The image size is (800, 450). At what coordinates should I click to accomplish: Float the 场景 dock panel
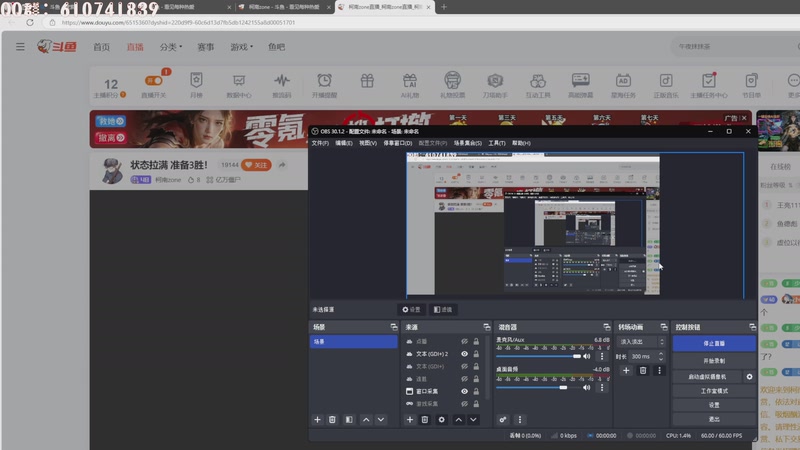393,327
